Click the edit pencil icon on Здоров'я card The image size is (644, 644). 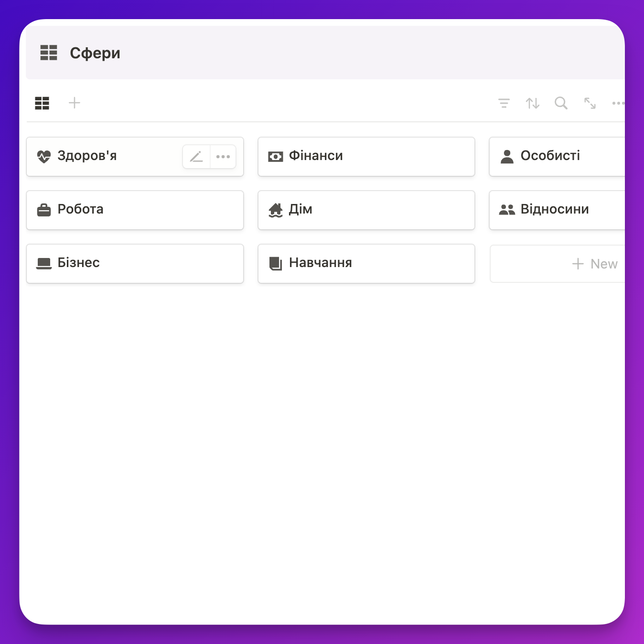pos(196,157)
